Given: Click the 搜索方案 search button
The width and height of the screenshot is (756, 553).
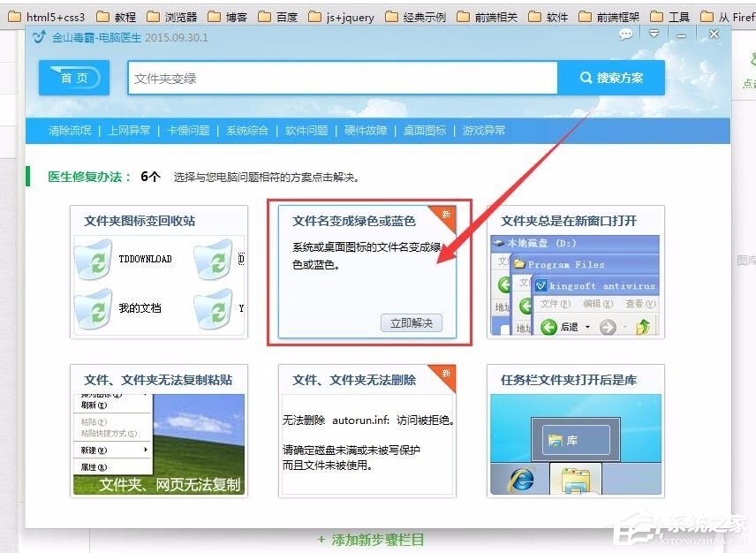Looking at the screenshot, I should (611, 78).
